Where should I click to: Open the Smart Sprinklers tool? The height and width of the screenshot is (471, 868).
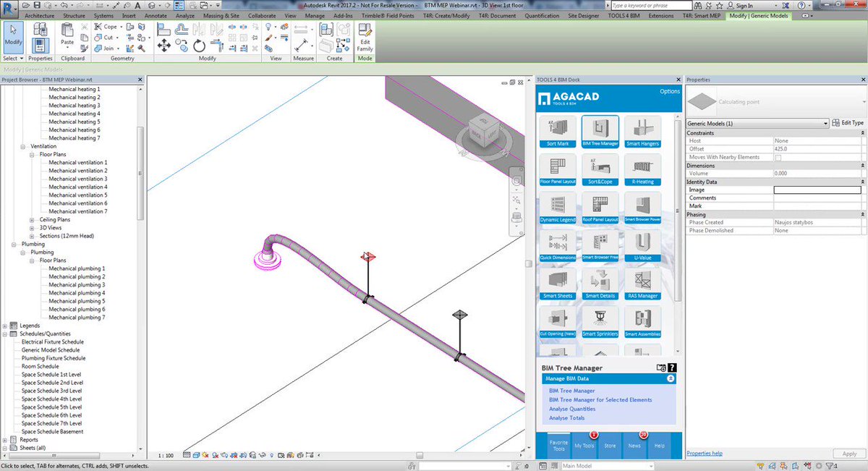[x=600, y=323]
